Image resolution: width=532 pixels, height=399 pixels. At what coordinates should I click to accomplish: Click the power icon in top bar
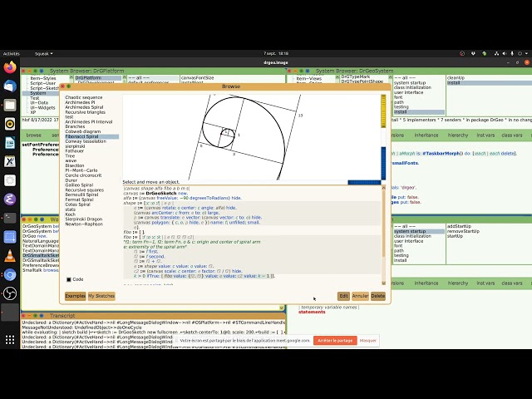point(520,53)
